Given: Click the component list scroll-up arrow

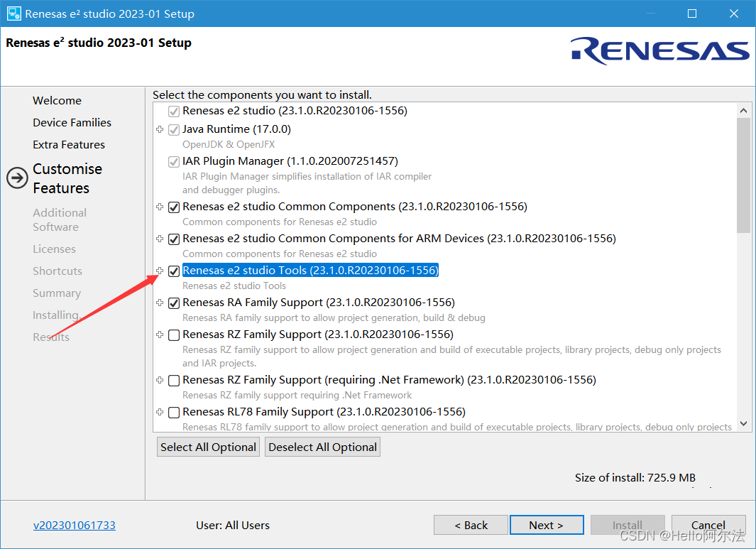Looking at the screenshot, I should coord(744,111).
